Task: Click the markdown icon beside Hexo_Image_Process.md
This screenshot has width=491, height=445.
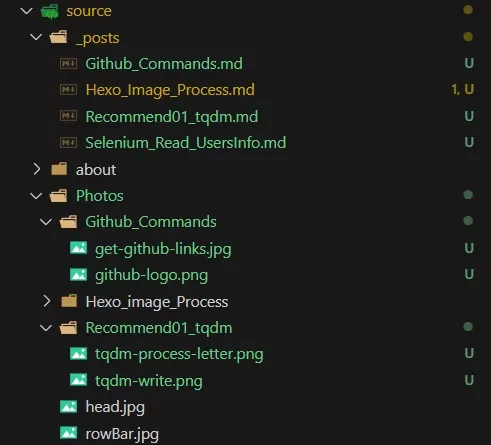Action: [68, 90]
